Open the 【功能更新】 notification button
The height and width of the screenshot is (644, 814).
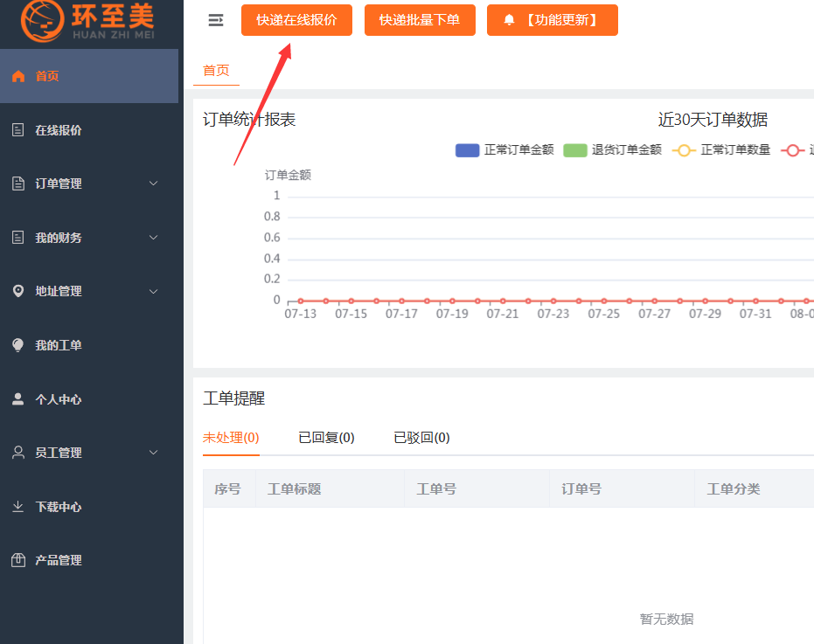(552, 20)
